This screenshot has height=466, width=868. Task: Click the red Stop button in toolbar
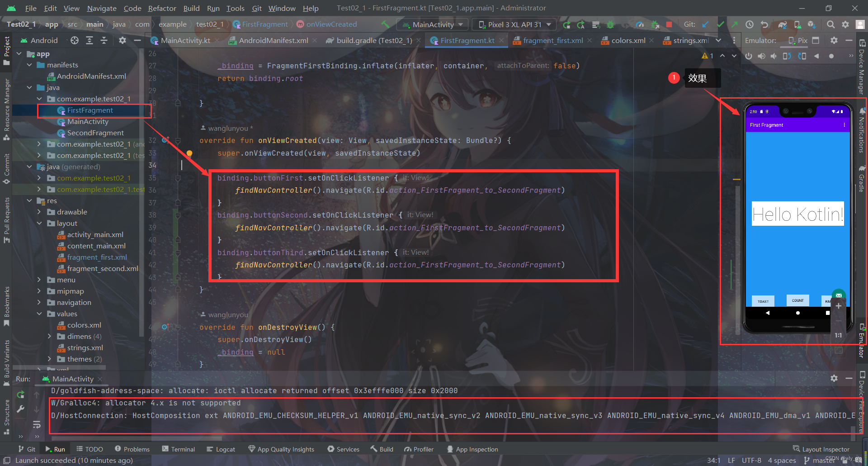pos(669,24)
